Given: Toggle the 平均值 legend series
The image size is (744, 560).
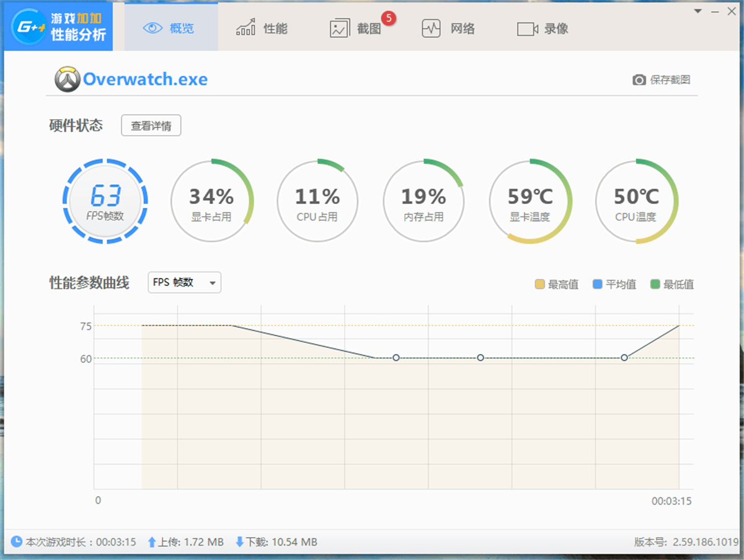Looking at the screenshot, I should (614, 285).
